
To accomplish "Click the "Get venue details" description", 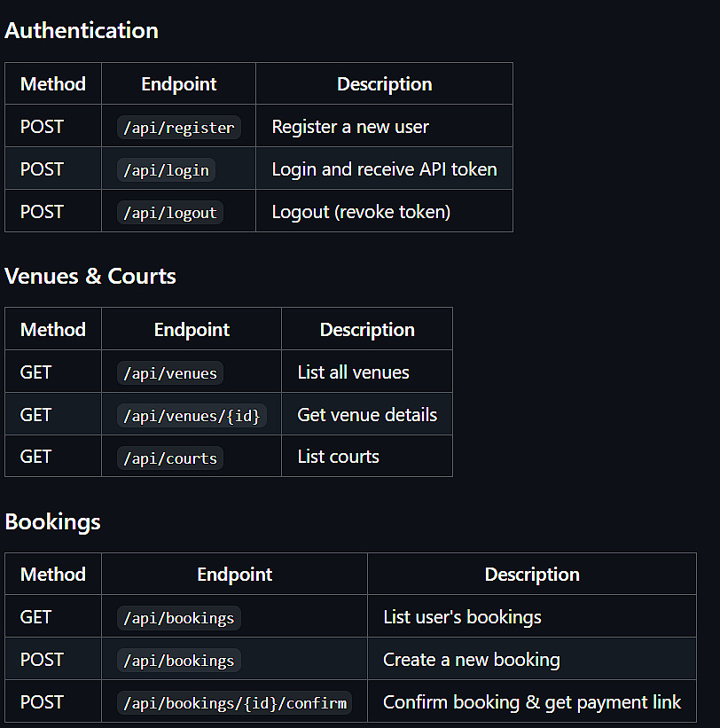I will pos(367,415).
